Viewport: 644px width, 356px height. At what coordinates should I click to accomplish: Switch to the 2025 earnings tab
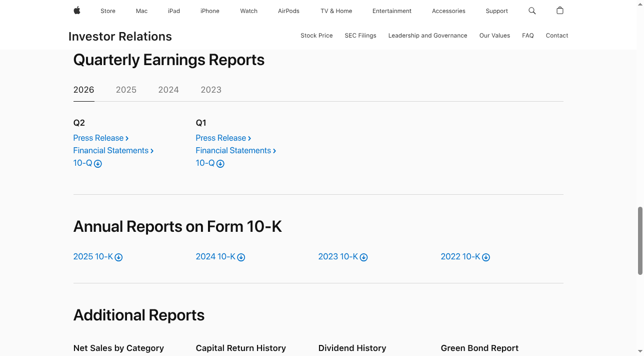pyautogui.click(x=126, y=90)
